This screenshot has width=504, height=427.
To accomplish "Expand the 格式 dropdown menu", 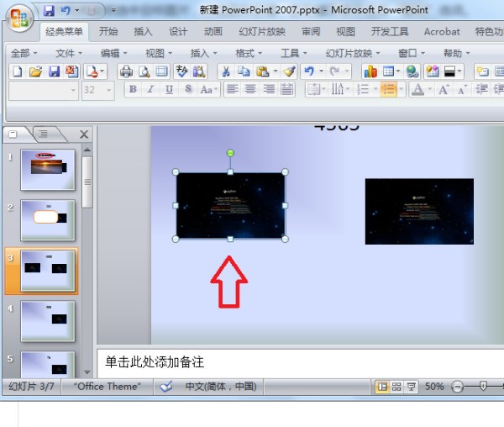I will [248, 52].
